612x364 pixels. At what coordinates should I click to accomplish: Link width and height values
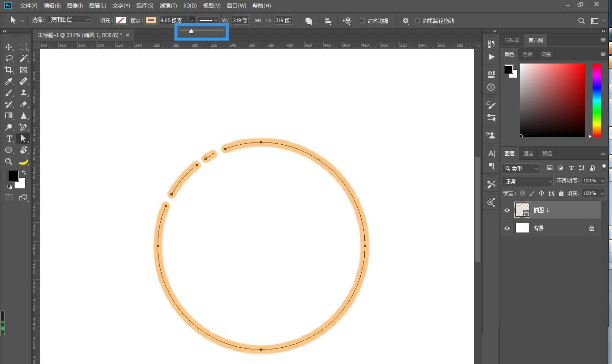pyautogui.click(x=258, y=20)
